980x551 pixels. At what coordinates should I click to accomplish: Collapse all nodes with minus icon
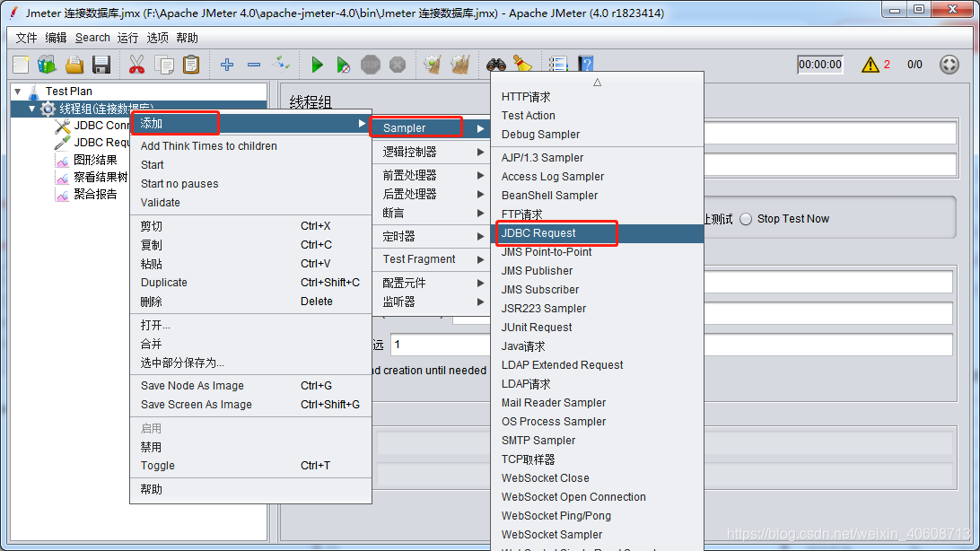tap(254, 65)
